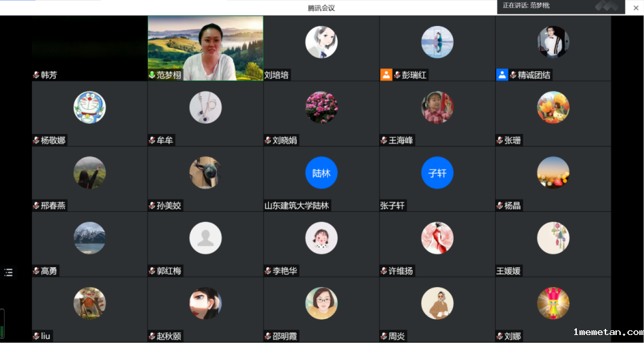
Task: Click the 正在讲话 speaker indicator bar
Action: pyautogui.click(x=546, y=6)
